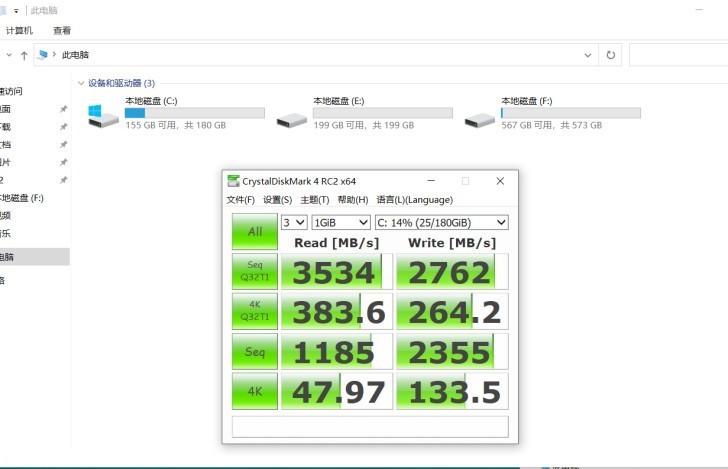Select the highlighted 此电脑 item in sidebar
This screenshot has width=728, height=469.
pos(35,257)
